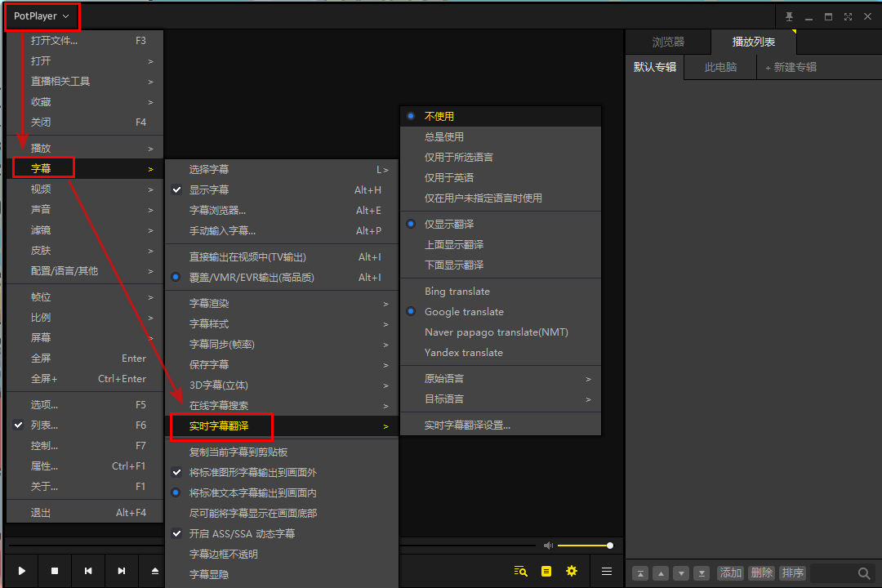Expand 原始语言 submenu
Image resolution: width=882 pixels, height=588 pixels.
point(501,379)
